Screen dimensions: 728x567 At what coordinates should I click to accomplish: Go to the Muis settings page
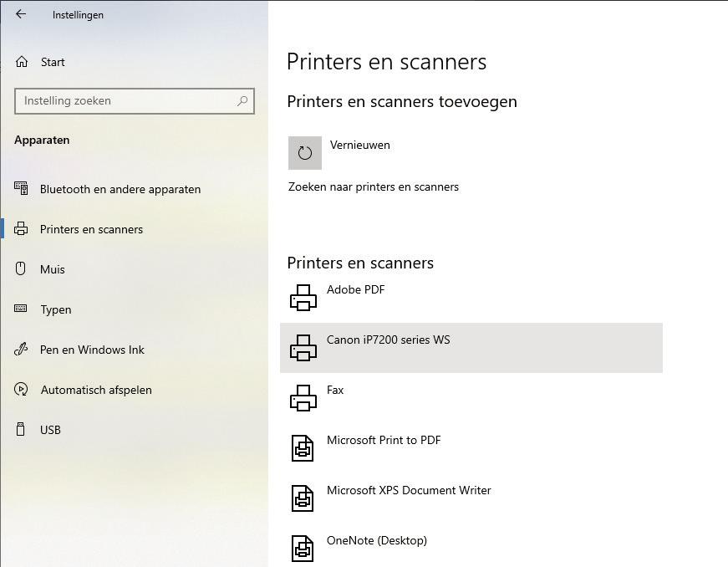click(53, 269)
